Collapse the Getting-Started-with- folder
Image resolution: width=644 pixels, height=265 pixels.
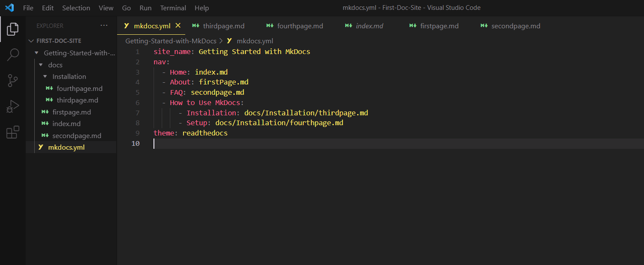(x=36, y=53)
